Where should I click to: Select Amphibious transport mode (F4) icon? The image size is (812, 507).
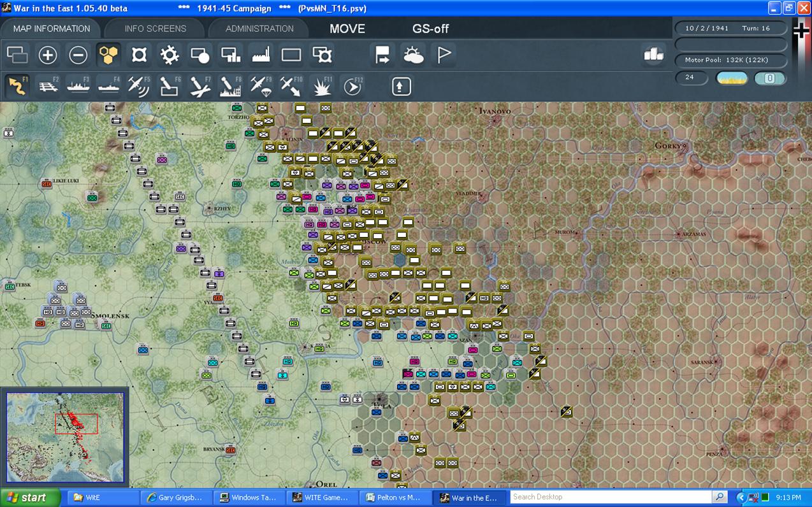(x=109, y=86)
